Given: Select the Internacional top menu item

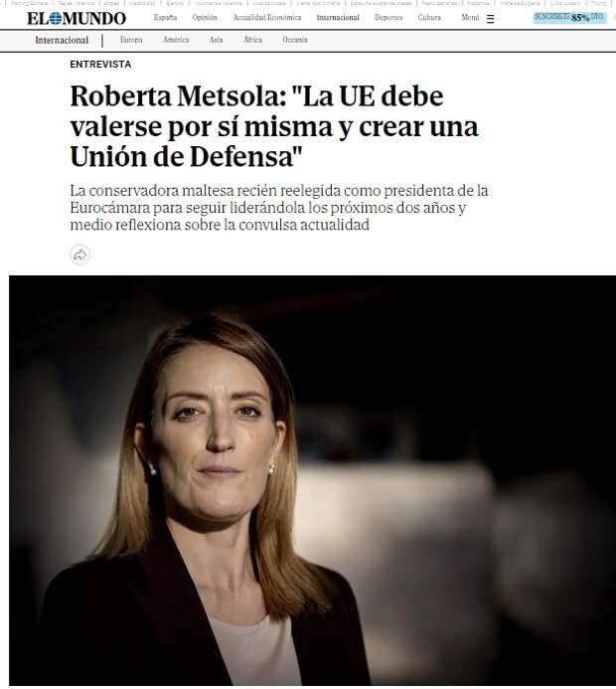Looking at the screenshot, I should (338, 18).
